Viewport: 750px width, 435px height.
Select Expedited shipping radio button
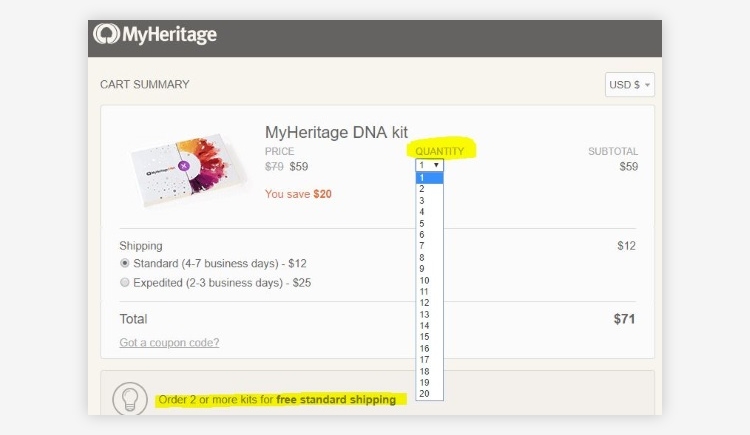(125, 282)
